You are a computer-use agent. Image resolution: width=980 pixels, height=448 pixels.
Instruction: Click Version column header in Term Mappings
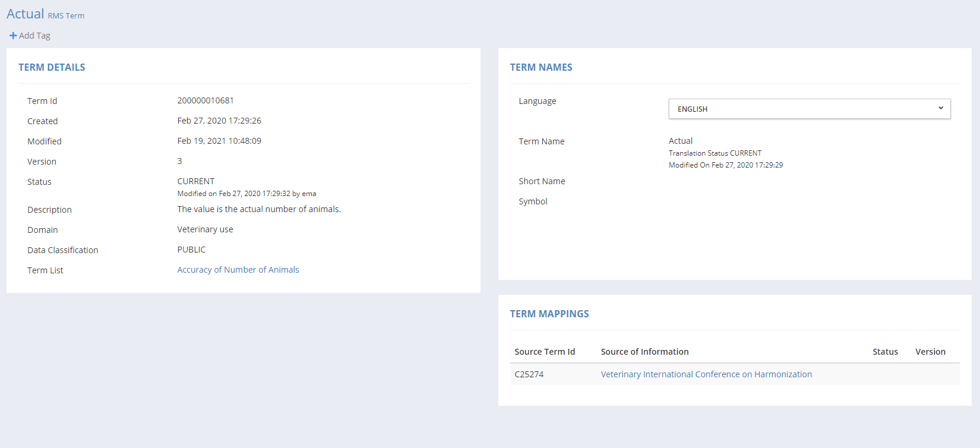[930, 352]
